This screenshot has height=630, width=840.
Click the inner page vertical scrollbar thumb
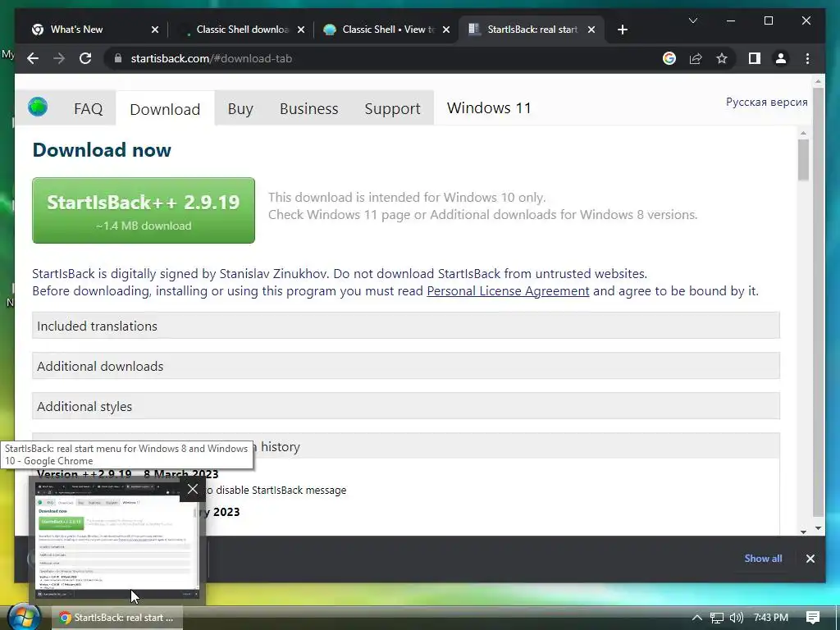click(803, 160)
